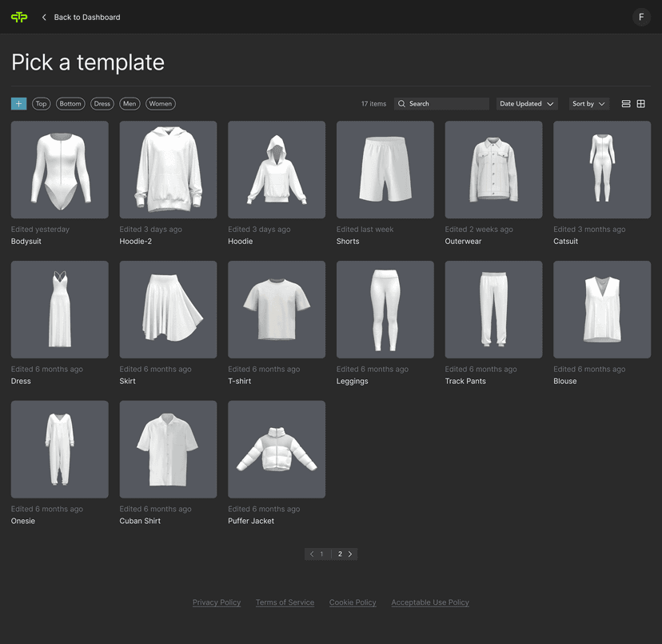Toggle the Bottom filter chip

tap(70, 104)
